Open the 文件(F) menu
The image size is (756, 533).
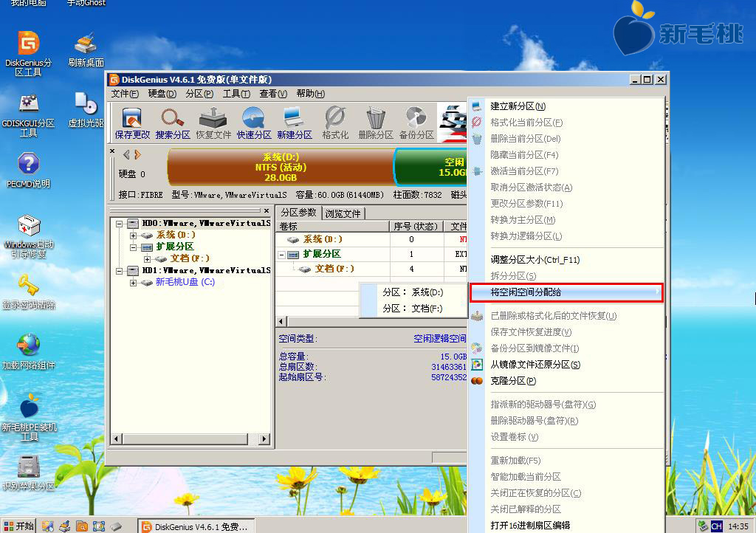click(125, 94)
